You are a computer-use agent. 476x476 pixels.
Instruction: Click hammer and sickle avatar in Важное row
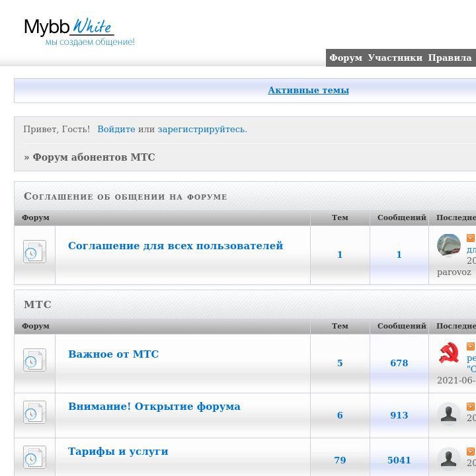449,353
